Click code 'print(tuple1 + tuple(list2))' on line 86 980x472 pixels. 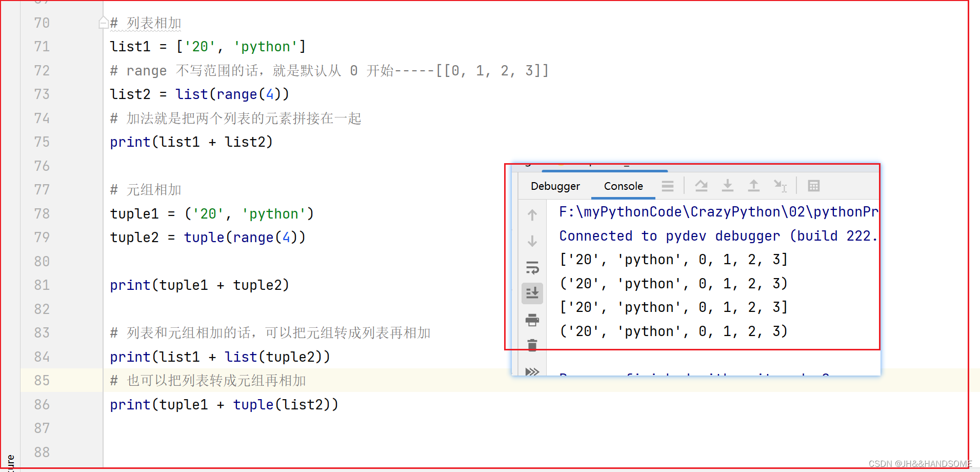(224, 405)
